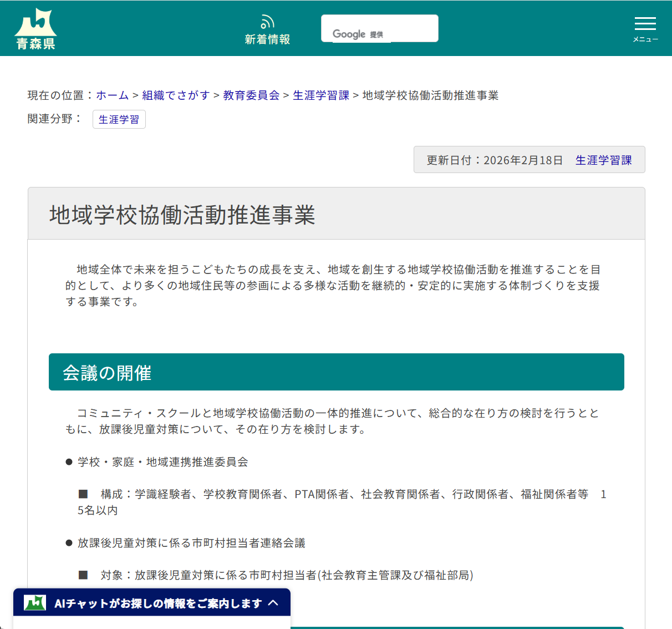Open the site menu via the triple-line control
Screen dimensions: 672x629
point(645,24)
